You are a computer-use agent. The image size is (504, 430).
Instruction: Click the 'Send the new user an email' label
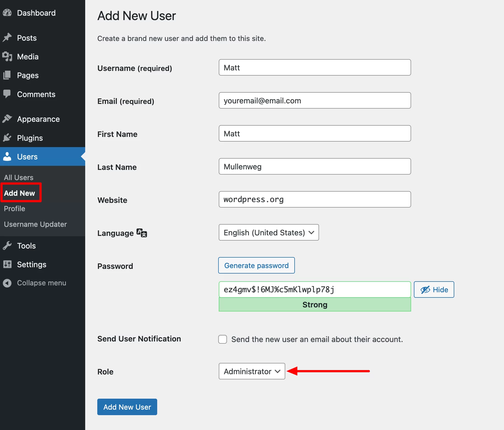tap(317, 339)
